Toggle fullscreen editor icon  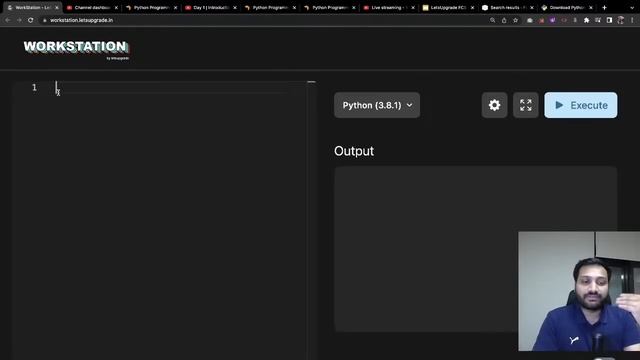click(x=526, y=105)
